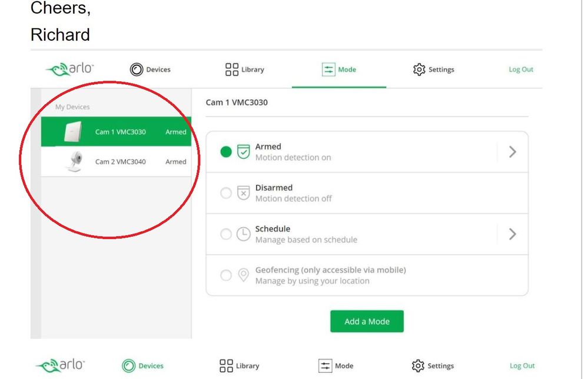The image size is (588, 379).
Task: Click the sidebar's gray vertical scrollbar strip
Action: [36, 214]
